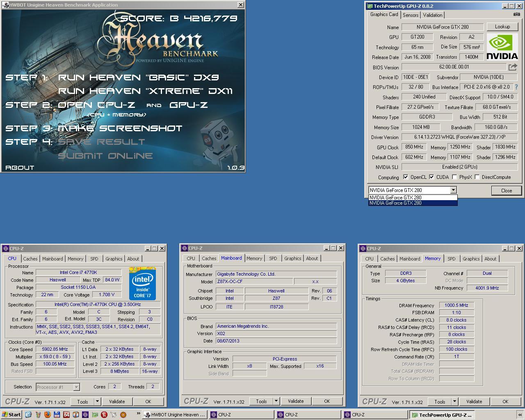Switch to HWBOT Unigine Heaven taskbar button
This screenshot has width=525, height=420.
click(x=175, y=415)
